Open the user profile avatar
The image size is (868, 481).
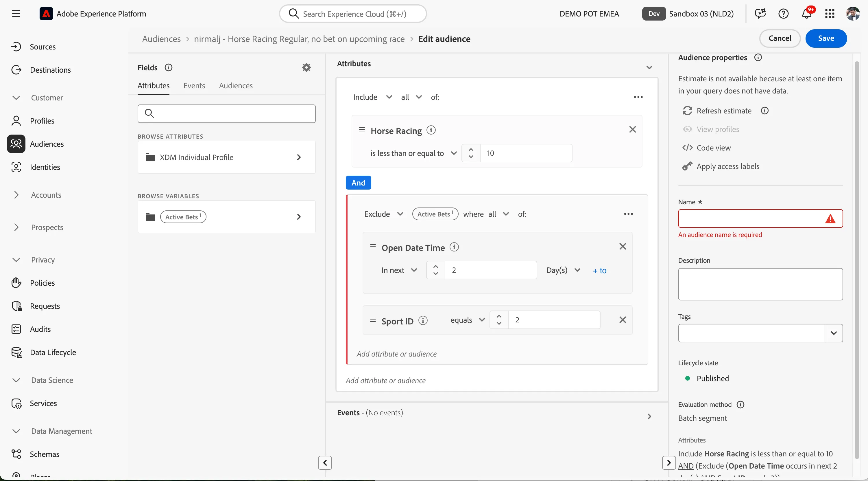tap(852, 14)
